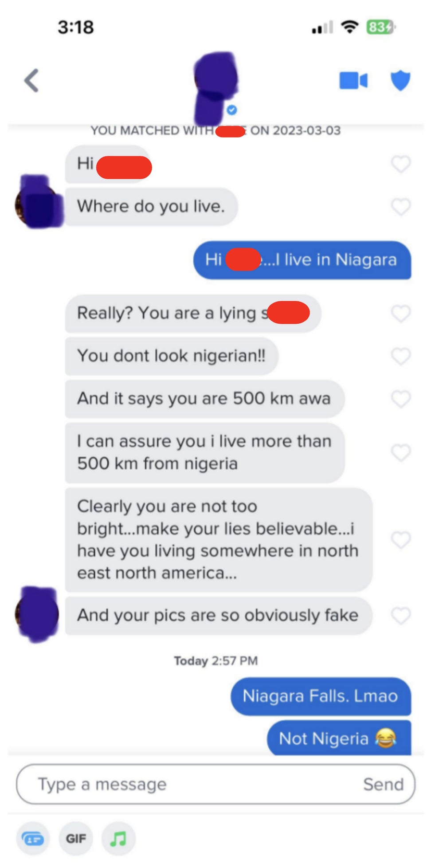Open the contact card sticker icon

click(33, 839)
